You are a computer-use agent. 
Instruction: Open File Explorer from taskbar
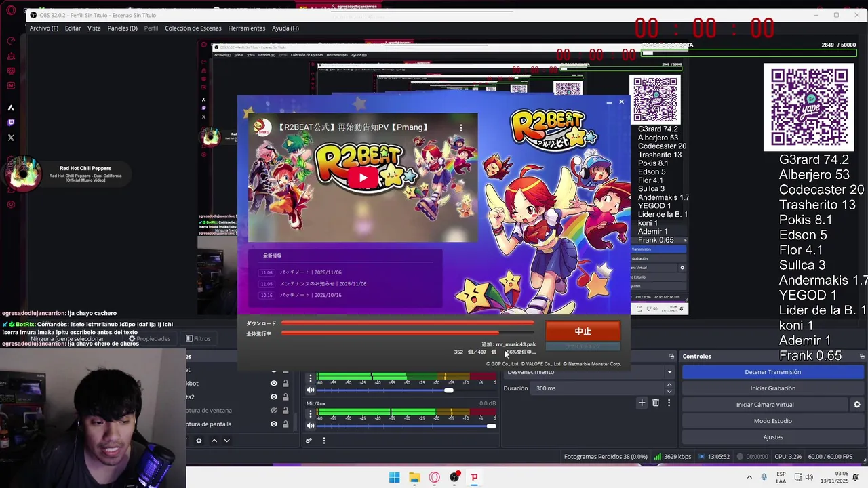(x=414, y=477)
